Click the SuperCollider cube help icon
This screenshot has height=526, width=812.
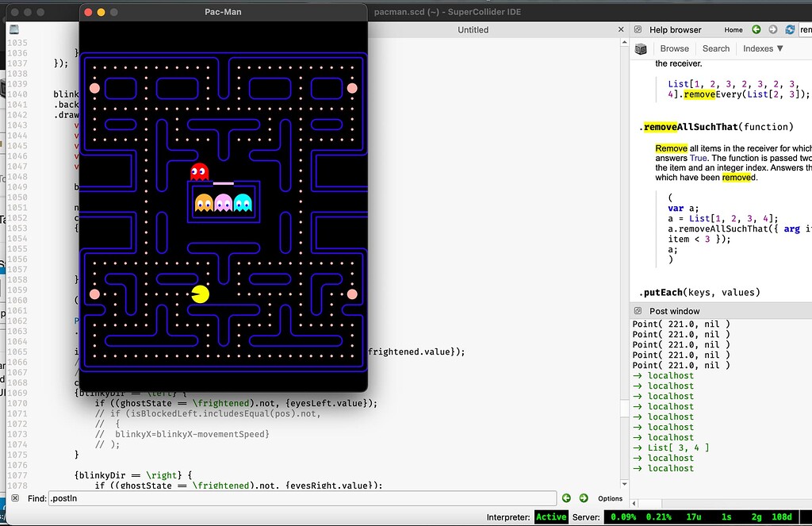[641, 48]
